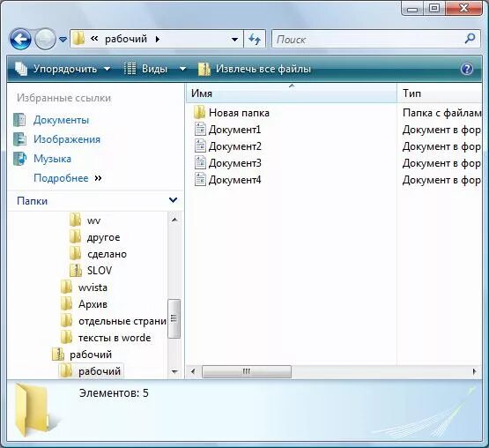The image size is (489, 448).
Task: Click Извлечь все файлы
Action: pyautogui.click(x=255, y=69)
